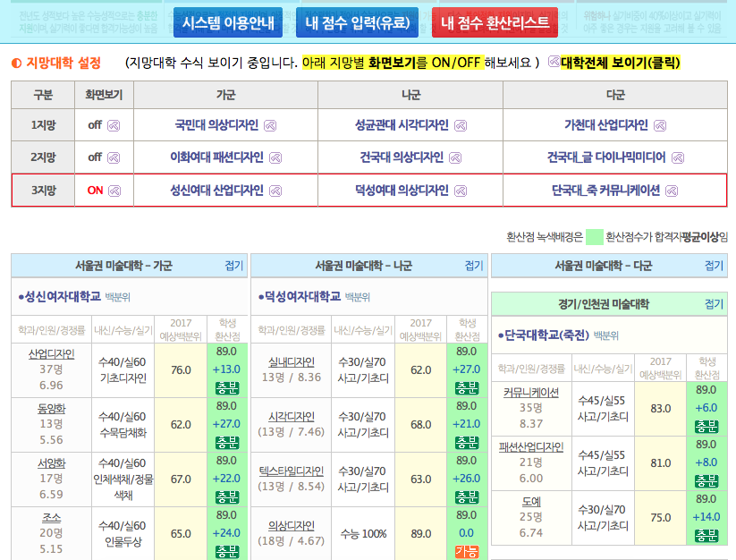Click +27.0 score in 동양화 row
The width and height of the screenshot is (736, 560).
tap(226, 424)
